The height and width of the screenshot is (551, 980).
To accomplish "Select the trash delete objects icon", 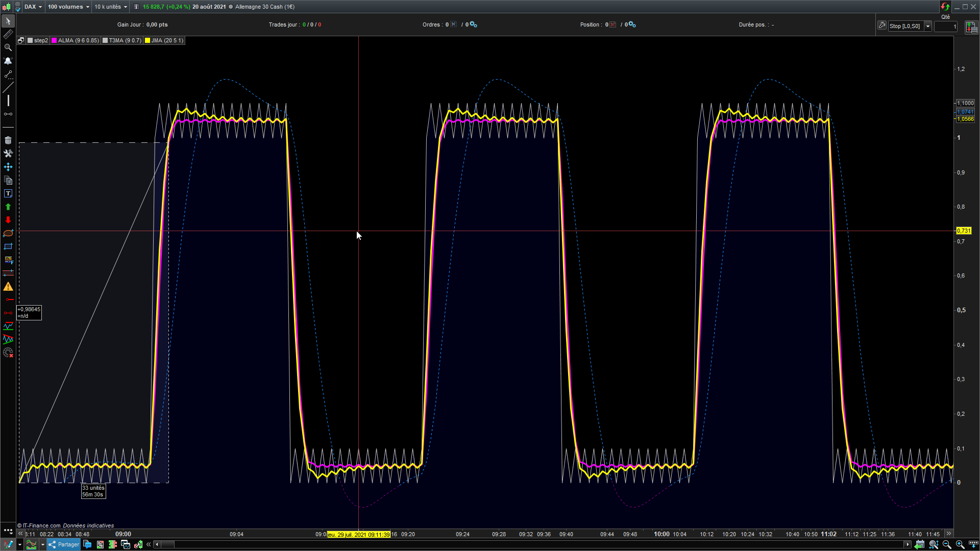I will pyautogui.click(x=8, y=140).
